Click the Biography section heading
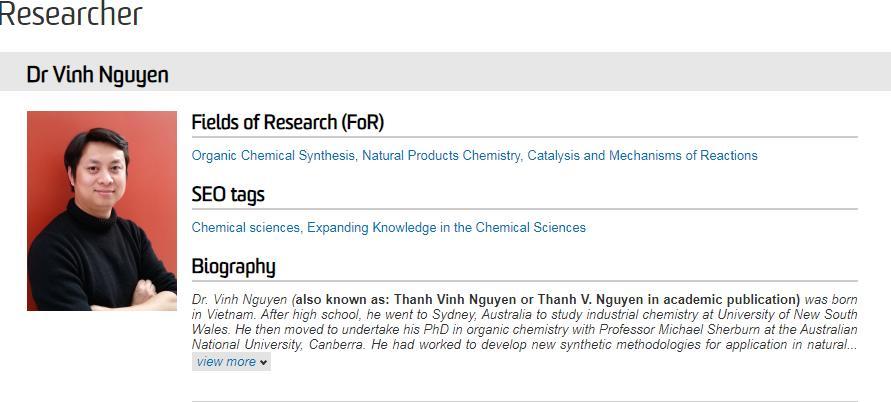This screenshot has height=402, width=891. click(233, 267)
